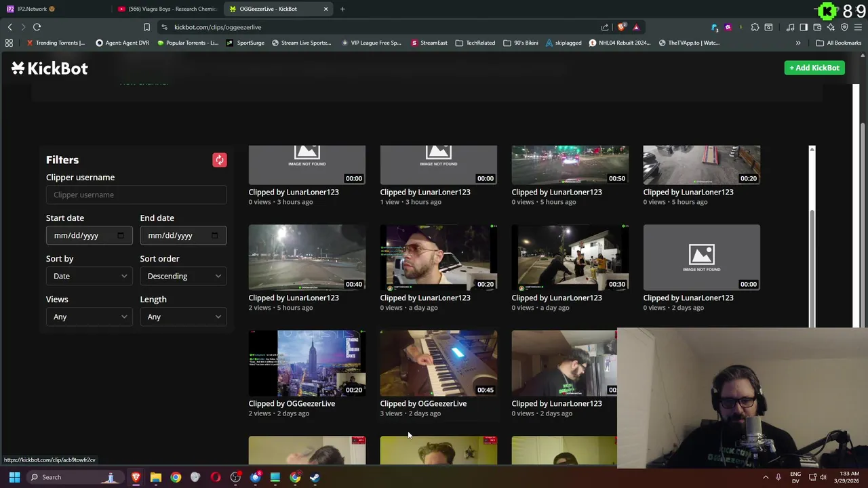Viewport: 868px width, 488px height.
Task: Open the city skyline OGGeezerLive clip thumbnail
Action: click(307, 363)
